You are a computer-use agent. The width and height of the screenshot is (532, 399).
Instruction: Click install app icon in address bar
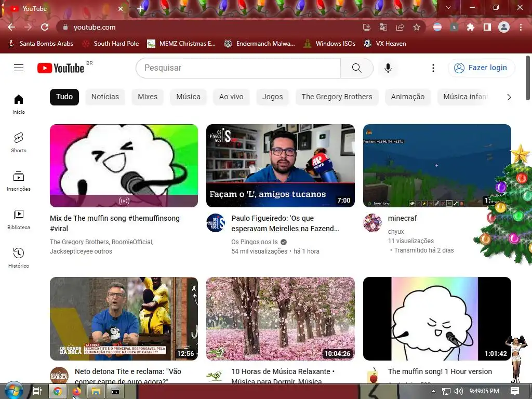[367, 27]
